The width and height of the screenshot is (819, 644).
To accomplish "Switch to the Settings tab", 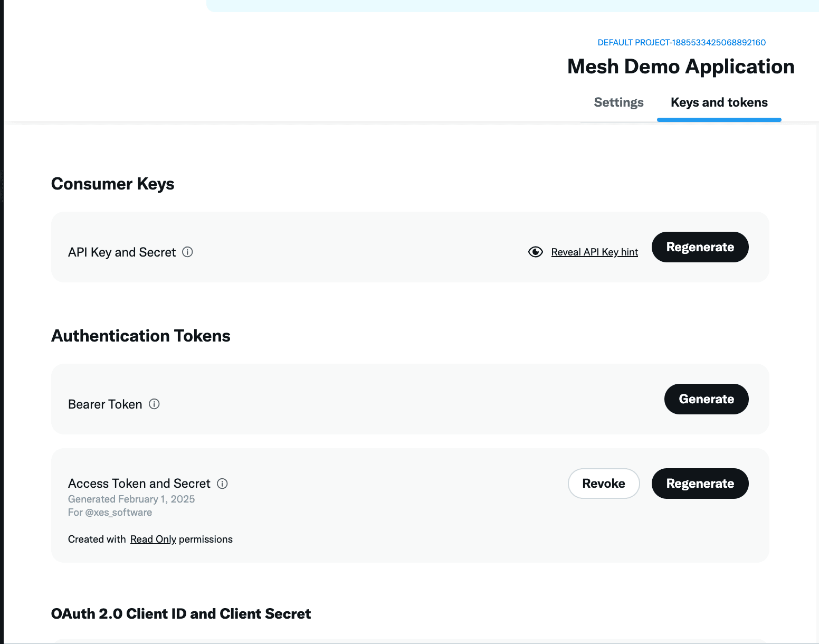I will [618, 102].
